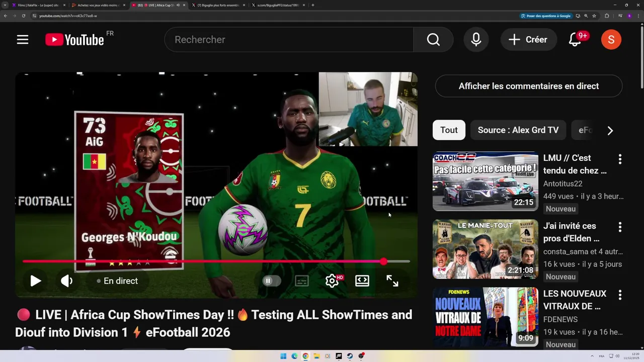This screenshot has height=362, width=644.
Task: Open the LMU // C'est tendu video title
Action: click(x=575, y=164)
